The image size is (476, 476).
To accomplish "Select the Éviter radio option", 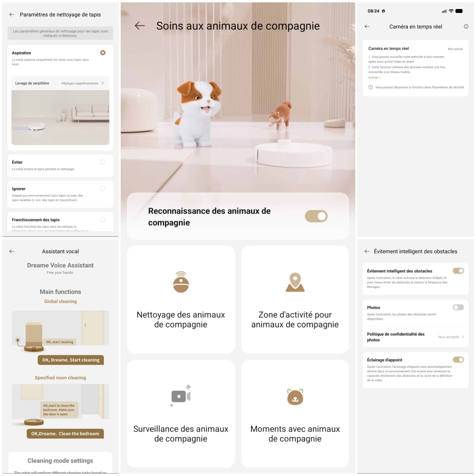I will [x=103, y=162].
